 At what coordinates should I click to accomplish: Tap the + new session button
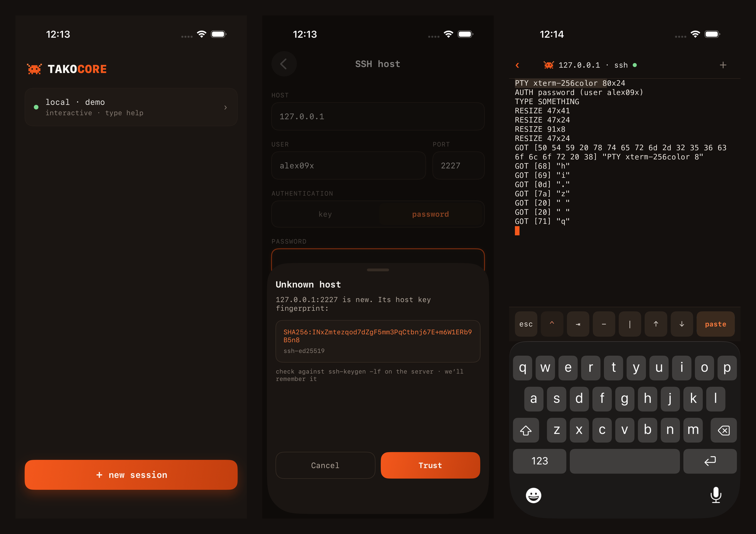pos(131,475)
